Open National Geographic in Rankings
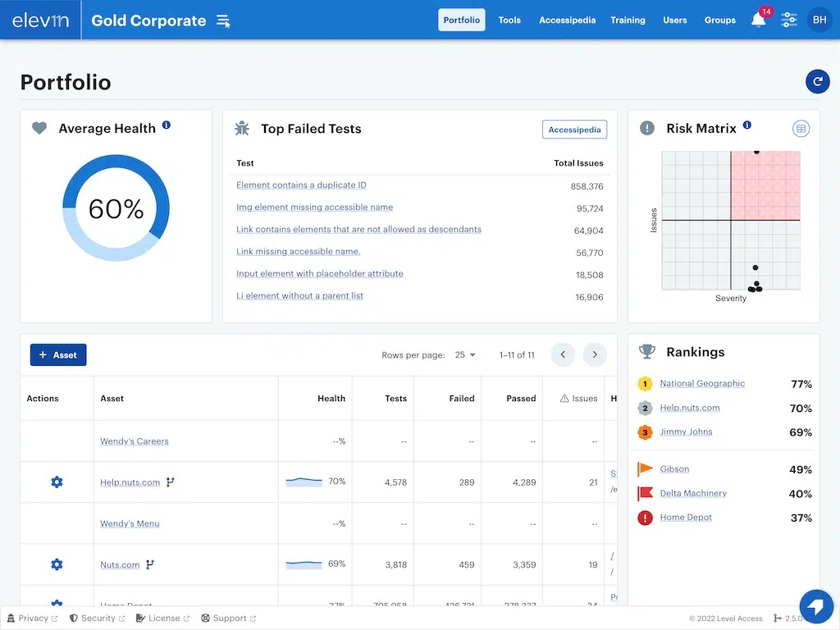 702,383
